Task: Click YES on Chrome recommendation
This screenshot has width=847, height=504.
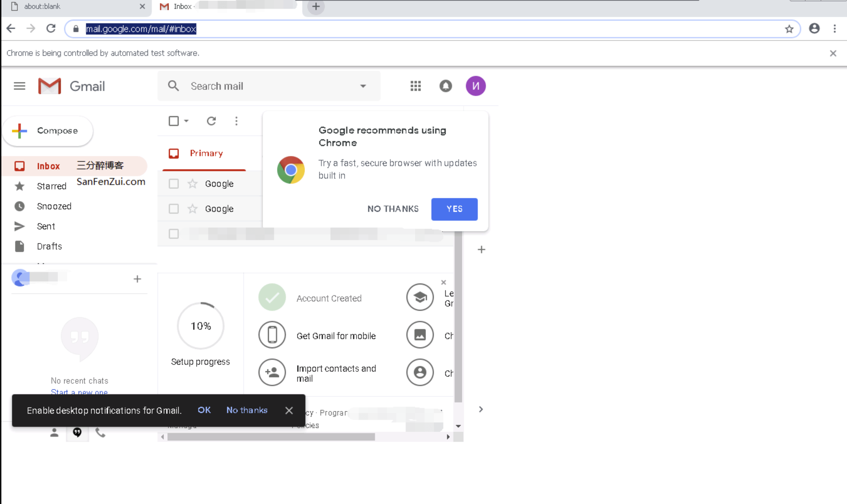Action: point(454,209)
